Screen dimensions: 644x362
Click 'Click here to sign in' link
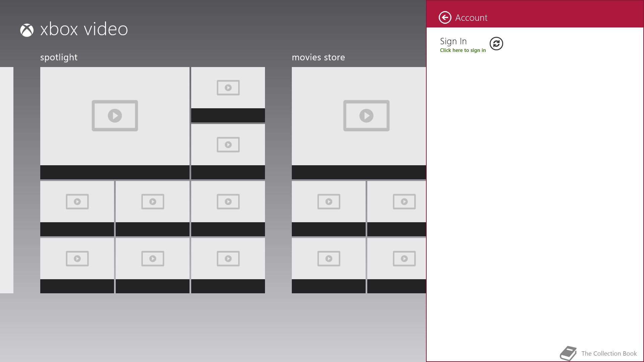463,50
